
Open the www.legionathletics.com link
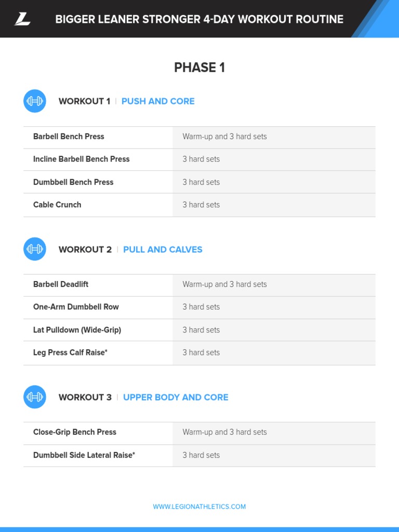(x=199, y=507)
